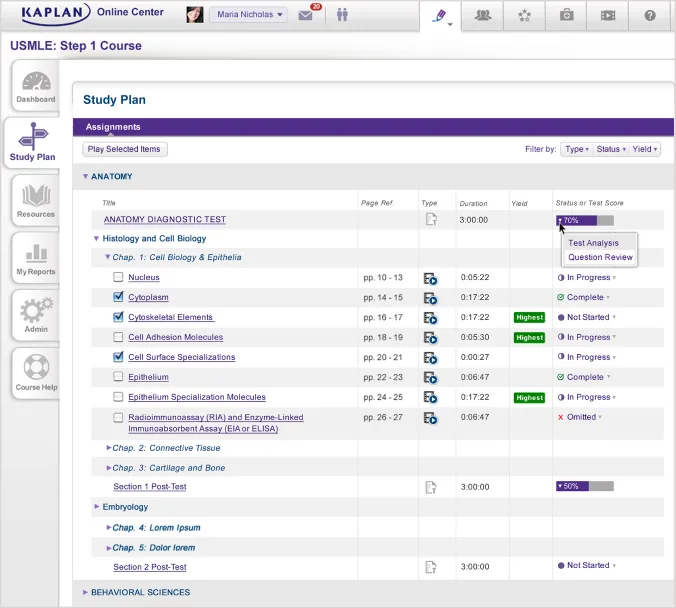Play the Cell Adhesion Molecules video icon

[430, 338]
